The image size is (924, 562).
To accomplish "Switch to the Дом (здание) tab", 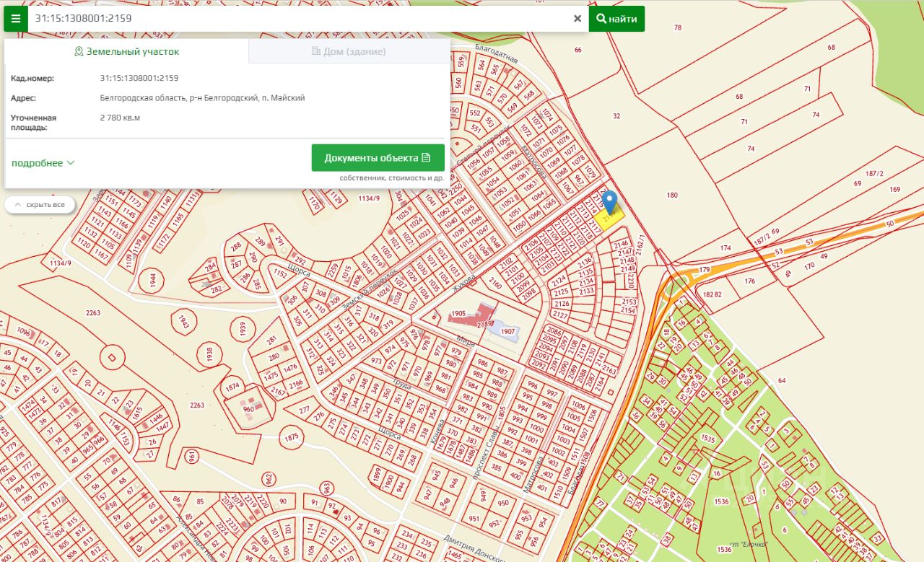I will [349, 51].
